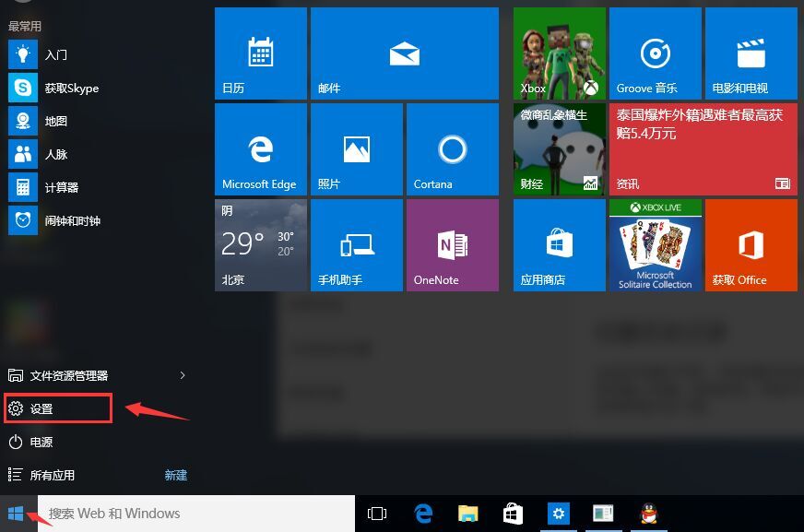804x532 pixels.
Task: Open the Photos (照片) tile
Action: pyautogui.click(x=356, y=149)
